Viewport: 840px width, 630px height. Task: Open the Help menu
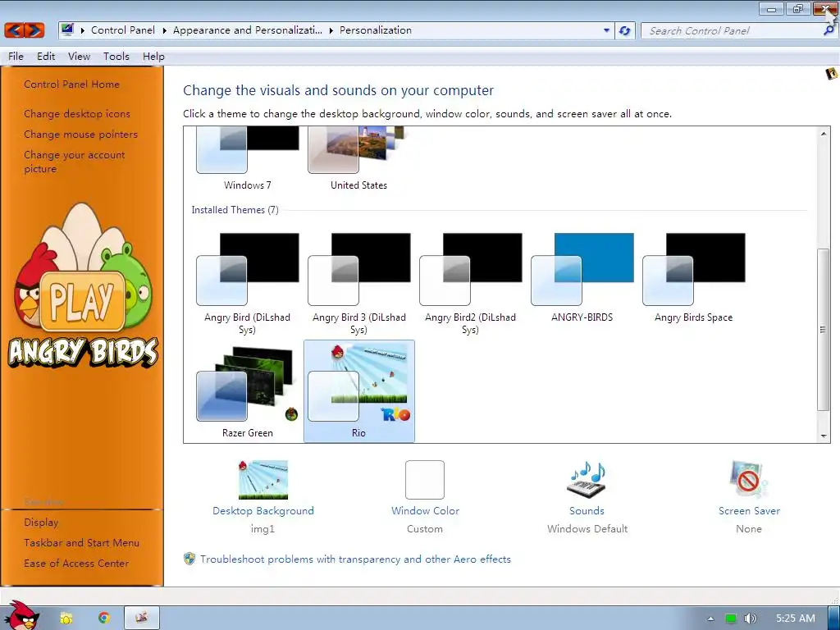coord(153,57)
